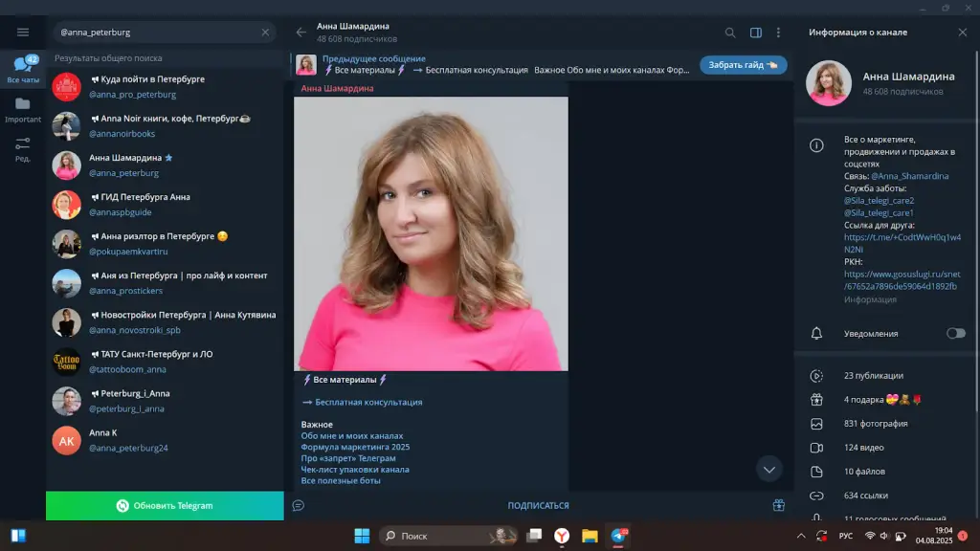
Task: Open 831 фотография shared photos
Action: pos(886,424)
